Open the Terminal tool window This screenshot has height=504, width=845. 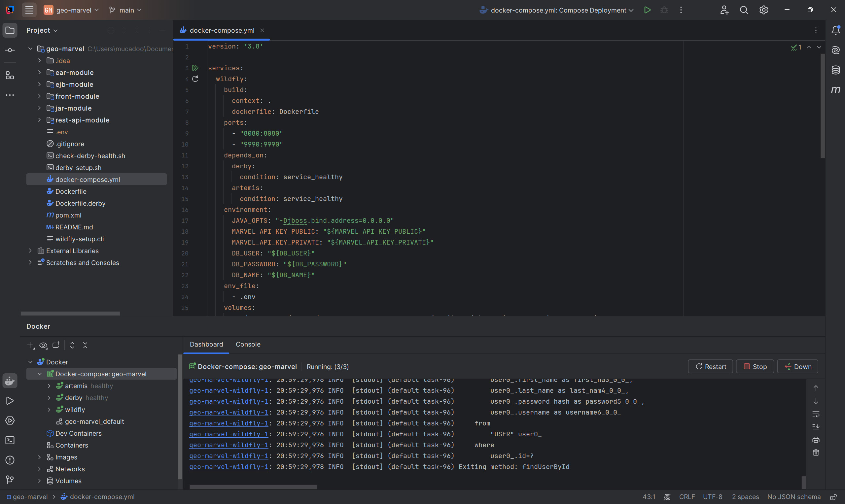click(x=10, y=440)
